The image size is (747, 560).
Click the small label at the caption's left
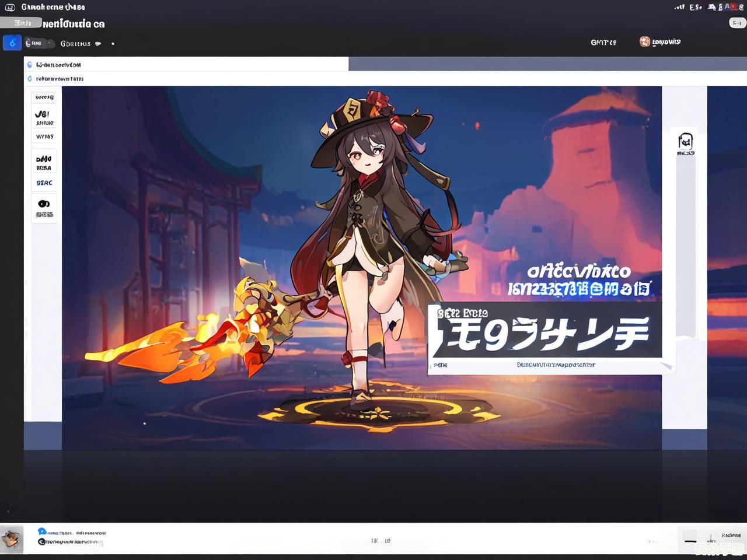pyautogui.click(x=440, y=365)
